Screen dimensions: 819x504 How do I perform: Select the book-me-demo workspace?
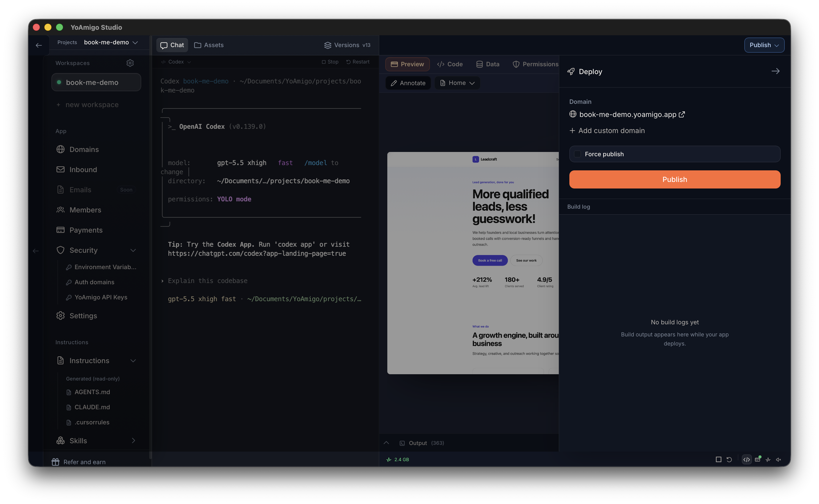[x=96, y=82]
